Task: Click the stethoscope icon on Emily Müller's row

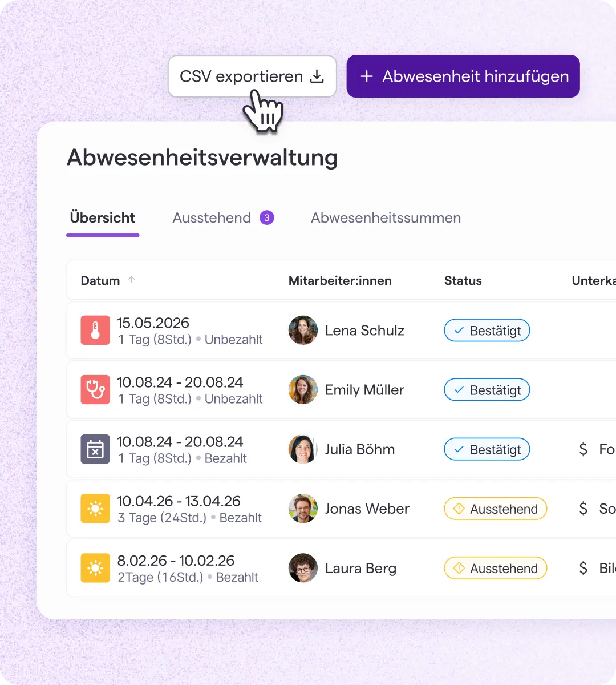Action: point(95,390)
